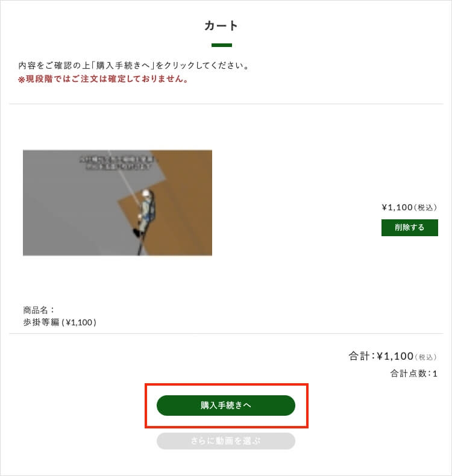
Task: Click the red ※現段階ではご注文は確定しておりません warning
Action: 103,79
